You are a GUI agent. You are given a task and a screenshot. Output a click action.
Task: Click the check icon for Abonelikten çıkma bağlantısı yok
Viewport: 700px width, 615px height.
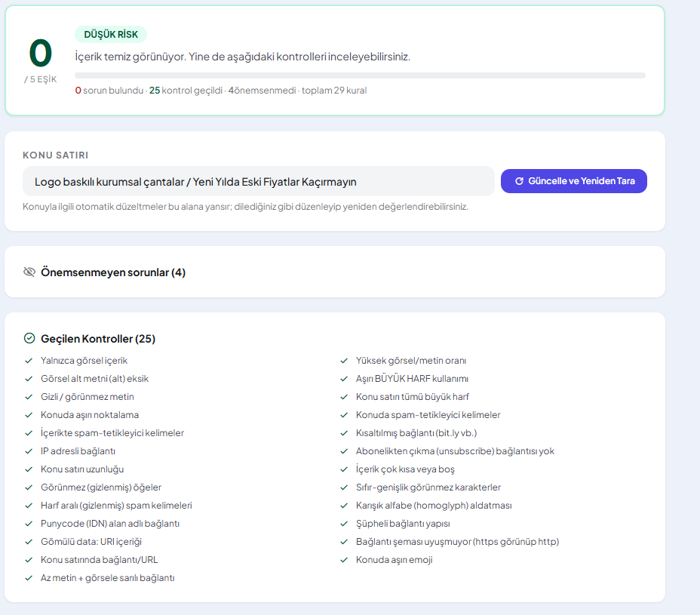click(344, 451)
